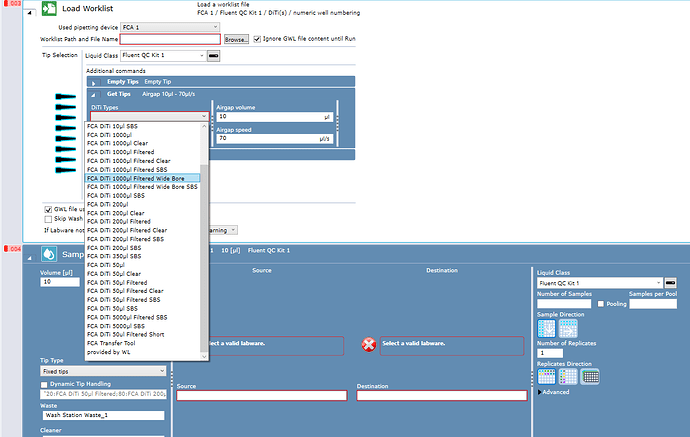The image size is (690, 437).
Task: Click the red line 003 error marker
Action: pyautogui.click(x=12, y=4)
